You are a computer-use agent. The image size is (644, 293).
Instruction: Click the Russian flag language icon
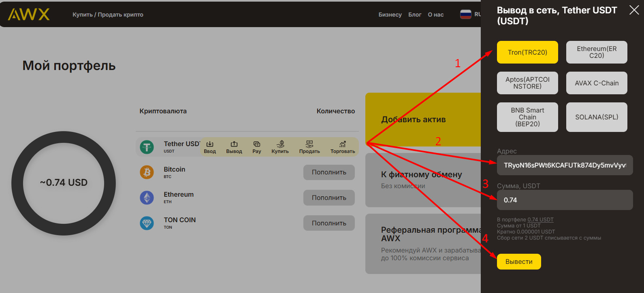pos(466,15)
